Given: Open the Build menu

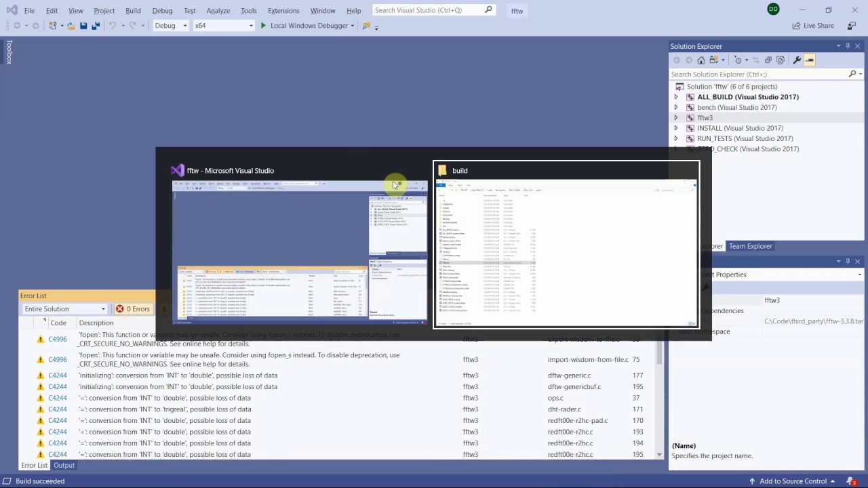Looking at the screenshot, I should click(133, 11).
